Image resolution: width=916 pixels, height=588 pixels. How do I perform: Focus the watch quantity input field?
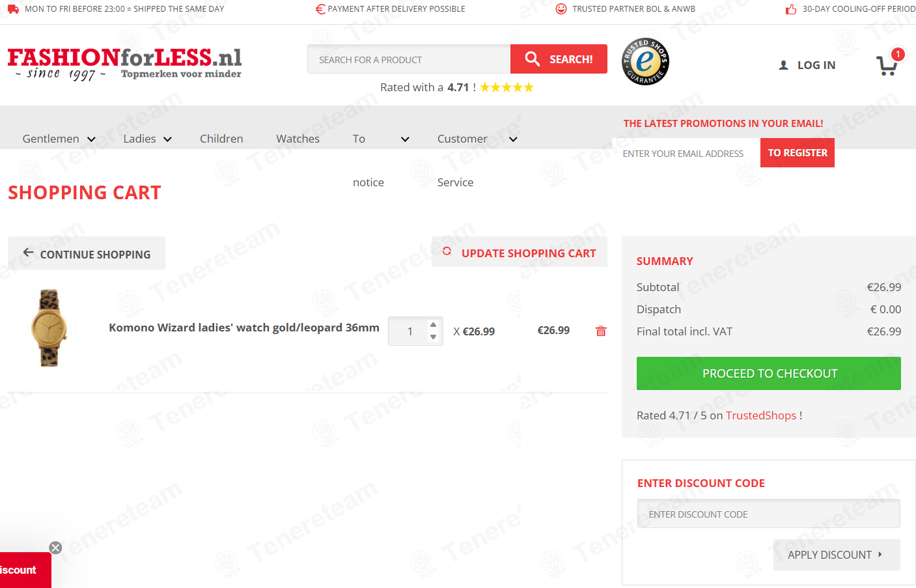click(410, 331)
